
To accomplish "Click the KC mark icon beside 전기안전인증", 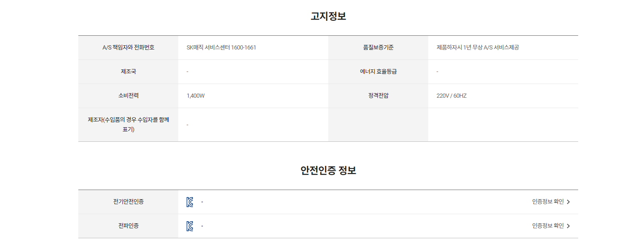I will [x=190, y=202].
